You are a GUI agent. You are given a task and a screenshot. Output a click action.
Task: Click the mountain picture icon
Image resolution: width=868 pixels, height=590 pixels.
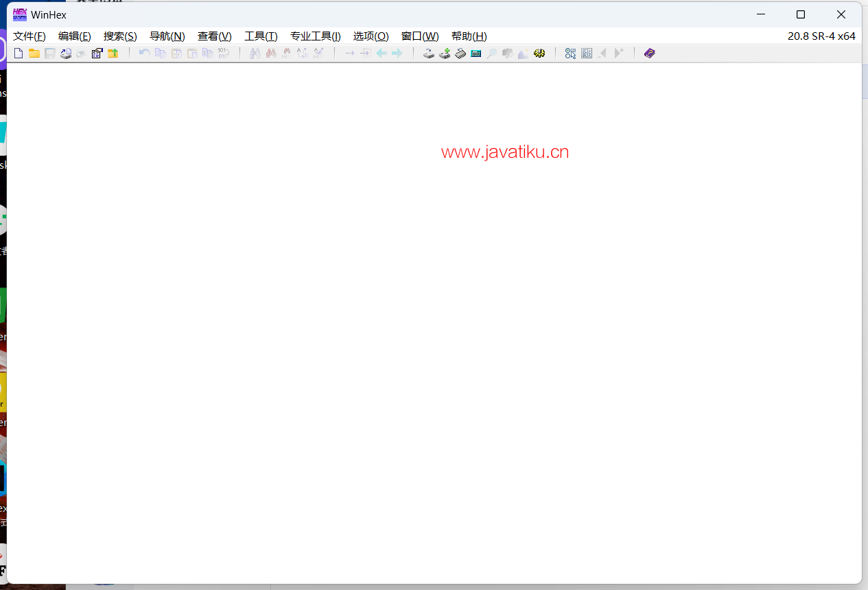click(524, 53)
